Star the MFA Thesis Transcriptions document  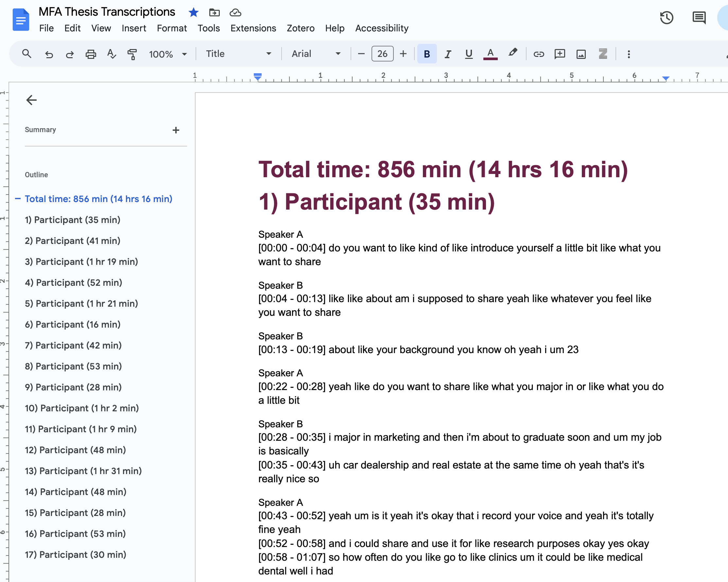point(194,12)
